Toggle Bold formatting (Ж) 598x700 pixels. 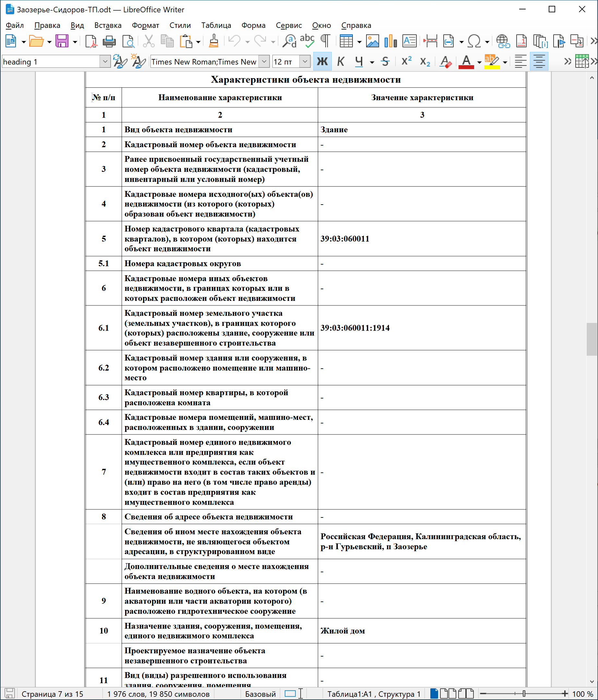322,62
